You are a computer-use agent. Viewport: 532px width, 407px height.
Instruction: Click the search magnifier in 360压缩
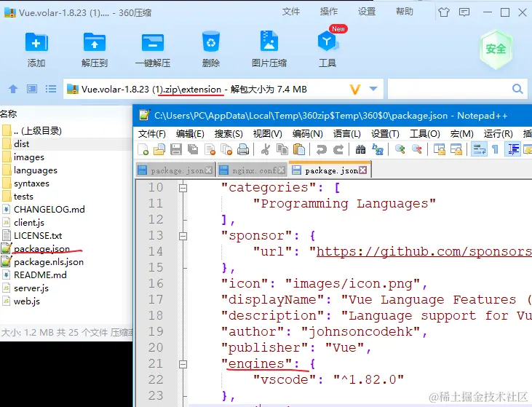(517, 89)
